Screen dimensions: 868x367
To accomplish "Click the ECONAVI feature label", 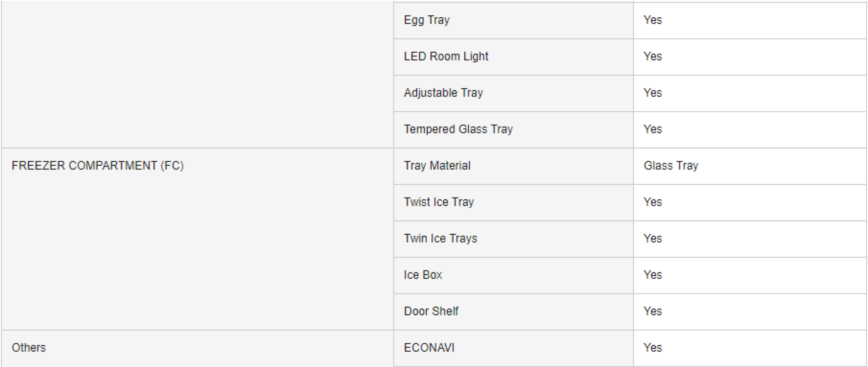I will click(429, 348).
